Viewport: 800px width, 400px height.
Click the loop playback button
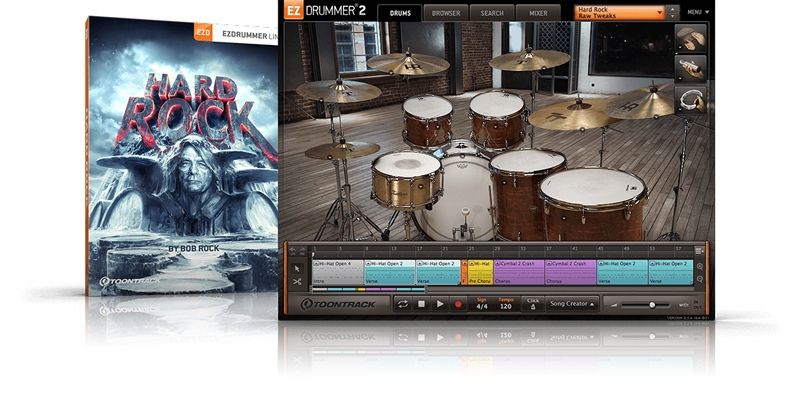tap(403, 303)
